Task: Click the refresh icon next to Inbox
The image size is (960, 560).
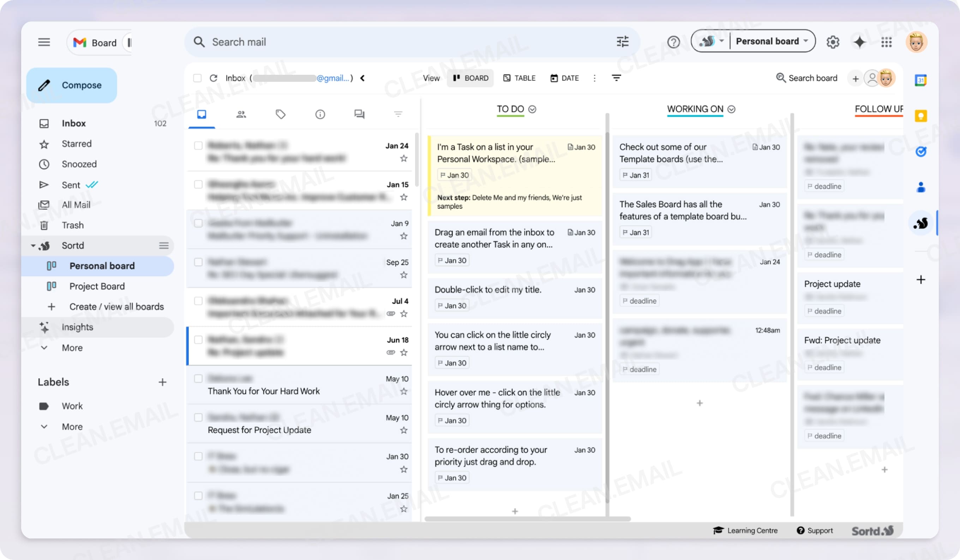Action: [214, 78]
